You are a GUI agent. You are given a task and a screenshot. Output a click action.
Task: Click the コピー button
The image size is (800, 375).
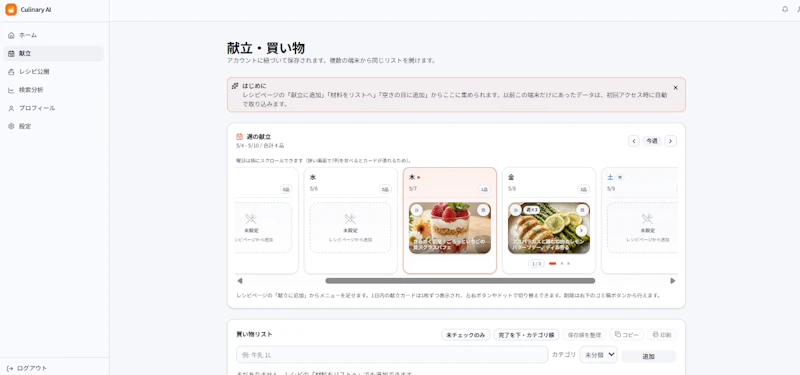coord(627,335)
